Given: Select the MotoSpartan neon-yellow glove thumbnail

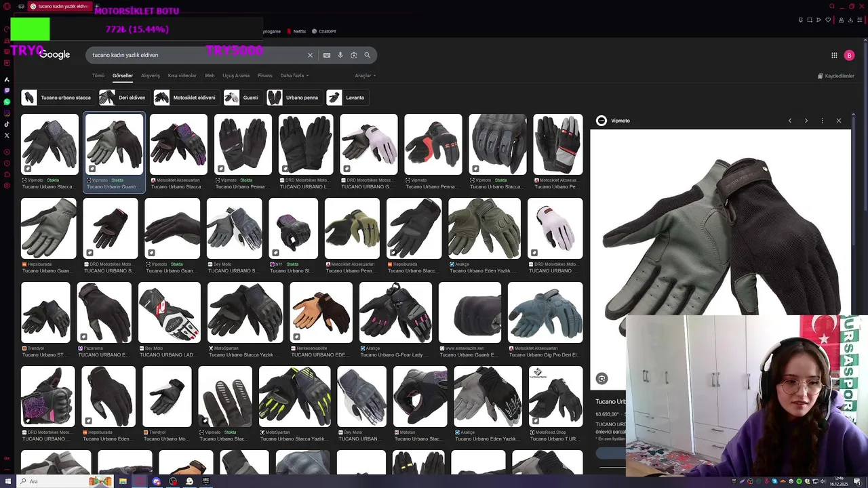Looking at the screenshot, I should pyautogui.click(x=295, y=396).
